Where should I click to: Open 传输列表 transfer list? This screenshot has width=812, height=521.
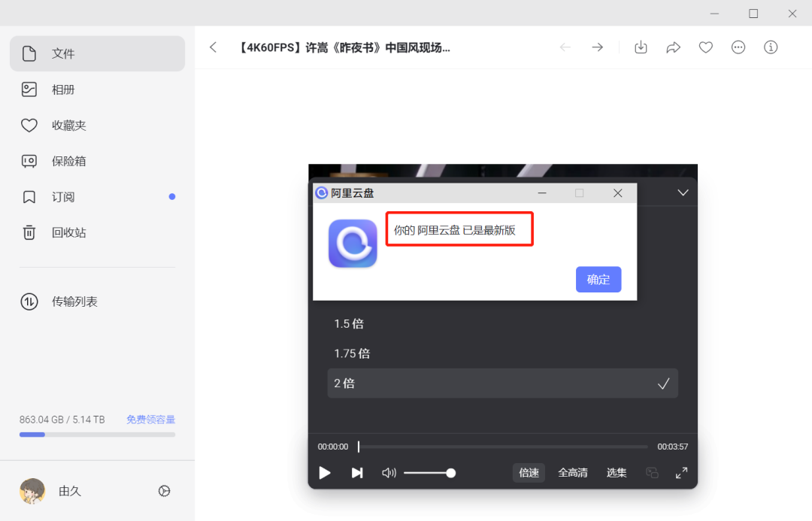click(97, 301)
